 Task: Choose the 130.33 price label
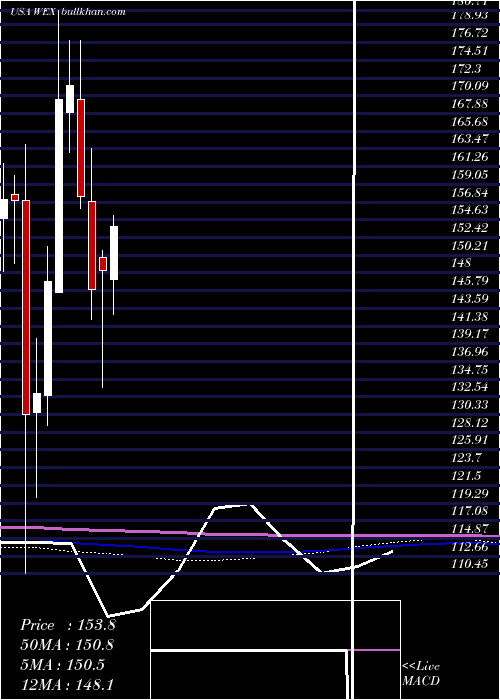(469, 405)
